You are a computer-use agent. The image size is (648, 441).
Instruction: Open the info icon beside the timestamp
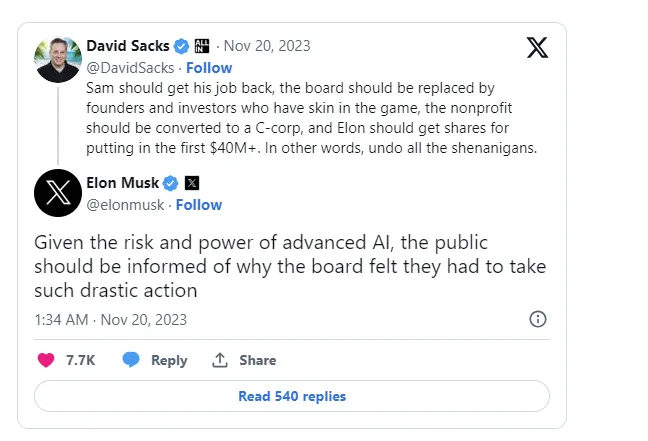[537, 319]
